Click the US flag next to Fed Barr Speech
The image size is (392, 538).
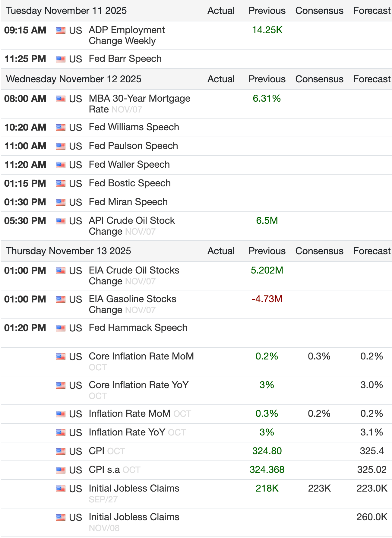[x=60, y=59]
